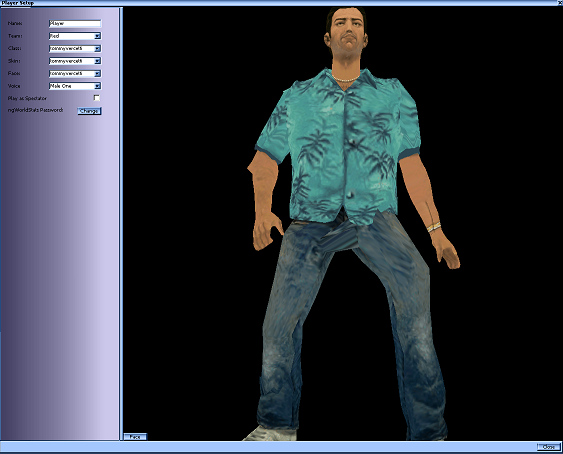563x454 pixels.
Task: Expand the Class dropdown list
Action: (x=75, y=48)
